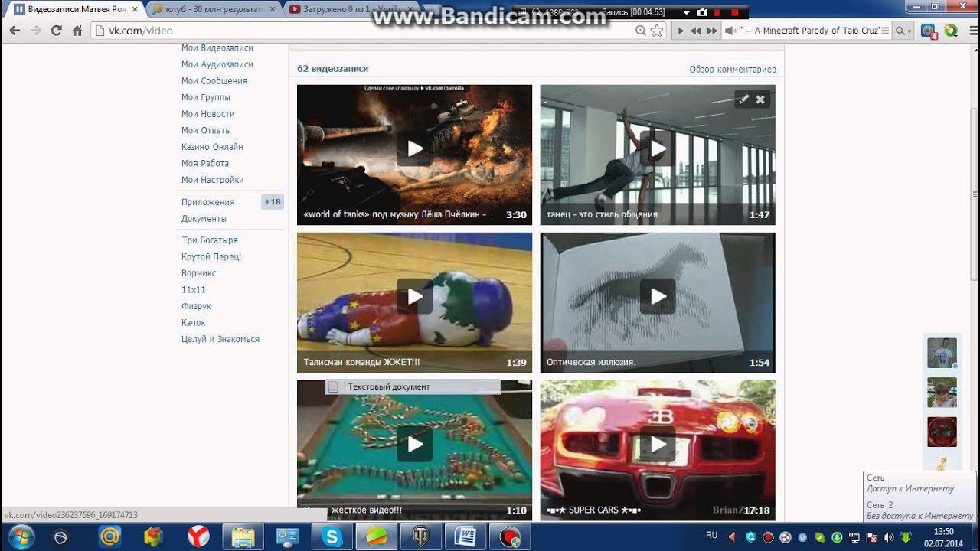Open Мои Видеозаписи in sidebar
The image size is (980, 551).
pos(217,48)
